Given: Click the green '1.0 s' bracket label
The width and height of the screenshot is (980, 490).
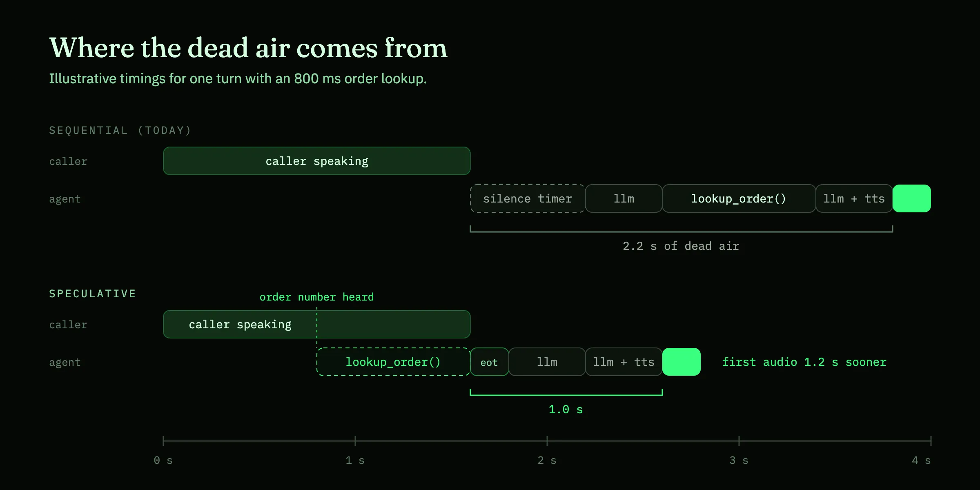Looking at the screenshot, I should 566,410.
